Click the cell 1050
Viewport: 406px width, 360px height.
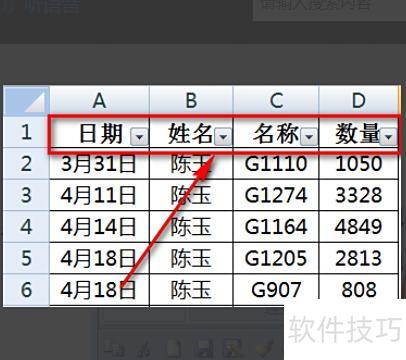359,164
